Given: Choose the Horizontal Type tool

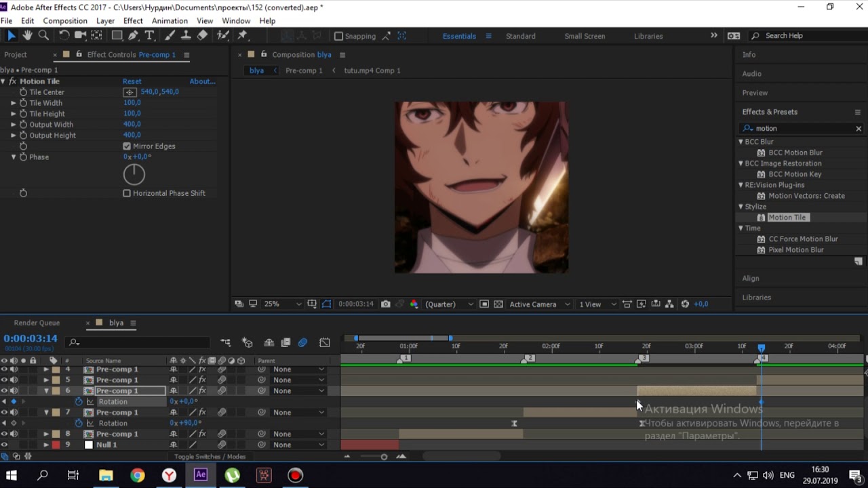Looking at the screenshot, I should [x=149, y=36].
